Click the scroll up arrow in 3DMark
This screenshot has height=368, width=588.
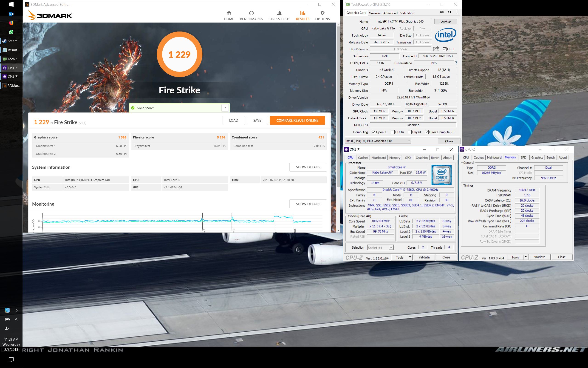click(338, 25)
